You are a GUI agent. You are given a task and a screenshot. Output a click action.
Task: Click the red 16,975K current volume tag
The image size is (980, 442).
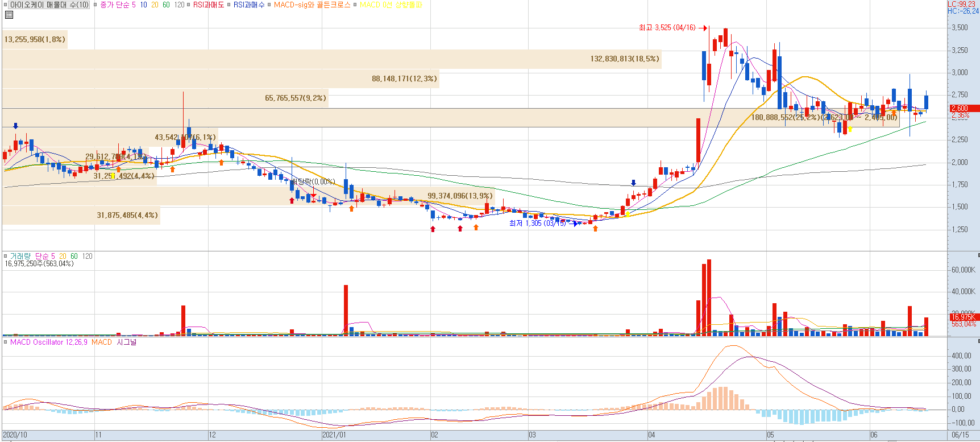[964, 317]
